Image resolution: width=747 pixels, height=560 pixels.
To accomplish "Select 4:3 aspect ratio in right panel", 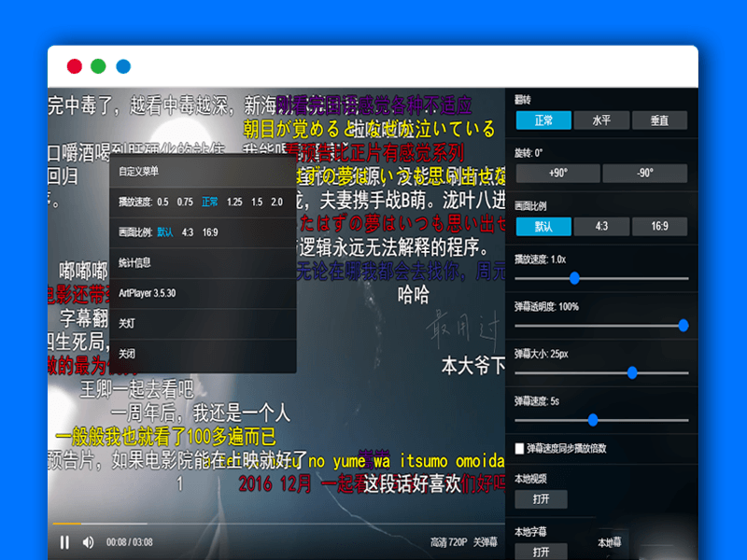I will pos(601,226).
